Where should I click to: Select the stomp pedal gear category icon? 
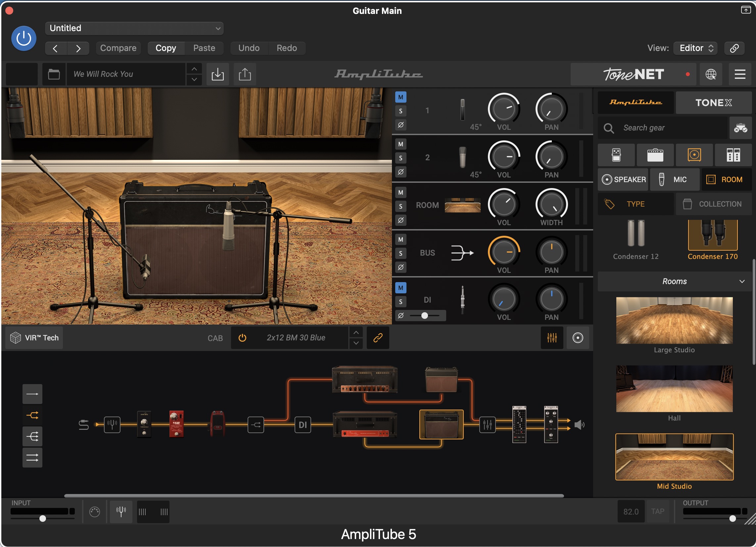click(x=616, y=155)
